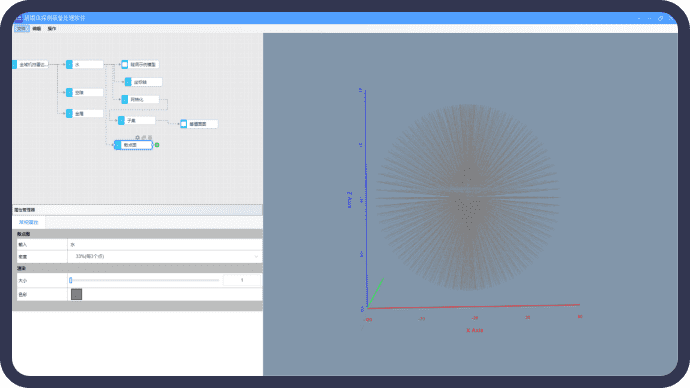Click the rightmost small icon above the scatter node
Image resolution: width=690 pixels, height=388 pixels.
(150, 138)
